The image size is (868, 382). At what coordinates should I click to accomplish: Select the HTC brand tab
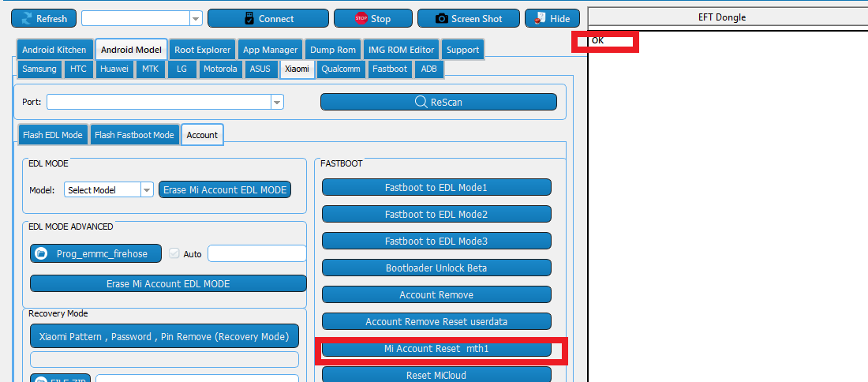[x=79, y=69]
